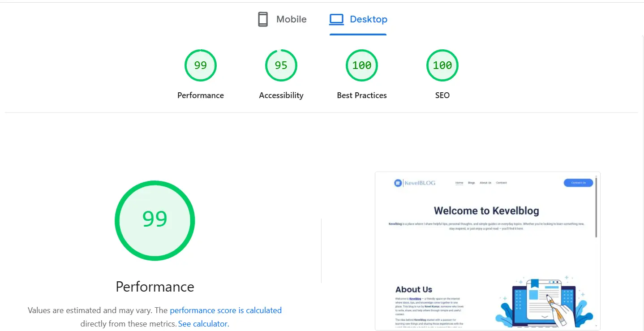Select Home in the preview navigation

point(459,183)
